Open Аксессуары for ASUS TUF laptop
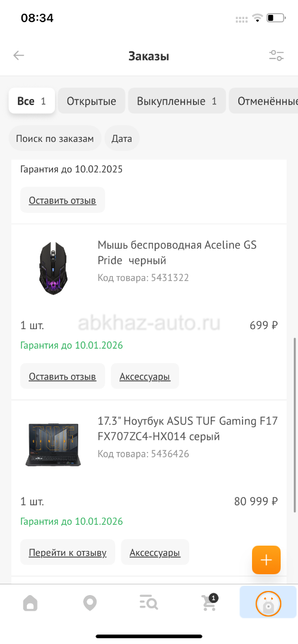 coord(155,552)
